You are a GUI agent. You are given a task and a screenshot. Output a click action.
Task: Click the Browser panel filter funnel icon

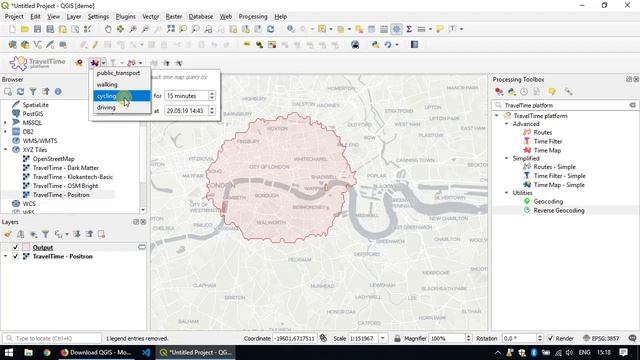33,92
